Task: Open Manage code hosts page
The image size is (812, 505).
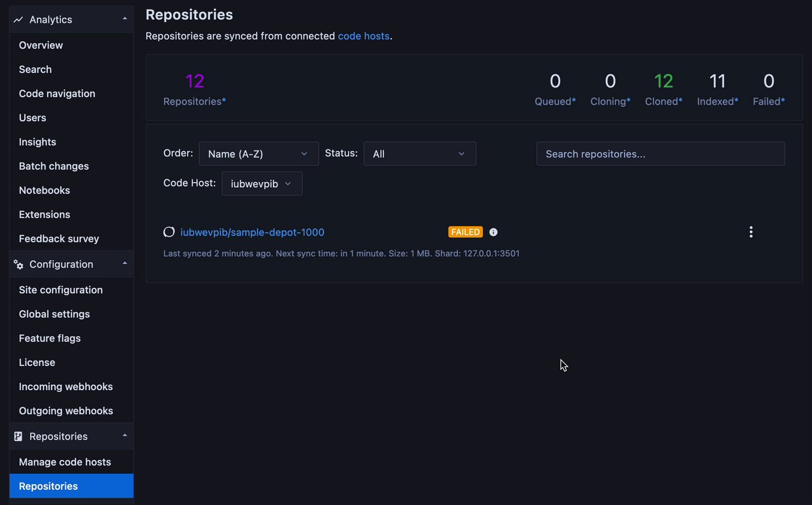Action: click(x=65, y=462)
